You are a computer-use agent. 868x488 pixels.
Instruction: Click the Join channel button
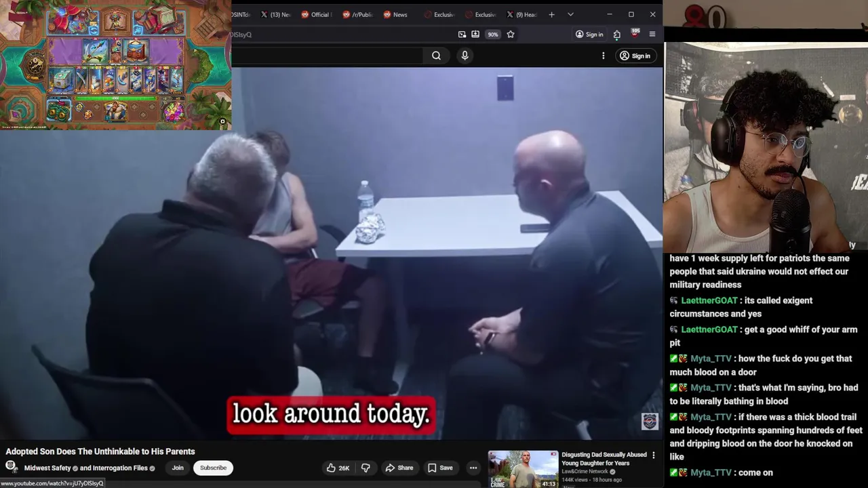(178, 468)
